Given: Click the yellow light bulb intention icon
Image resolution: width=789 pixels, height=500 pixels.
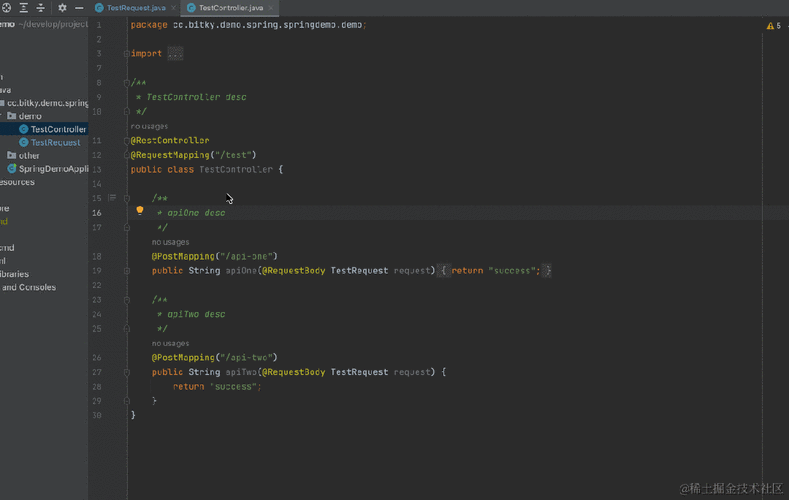Looking at the screenshot, I should tap(140, 211).
